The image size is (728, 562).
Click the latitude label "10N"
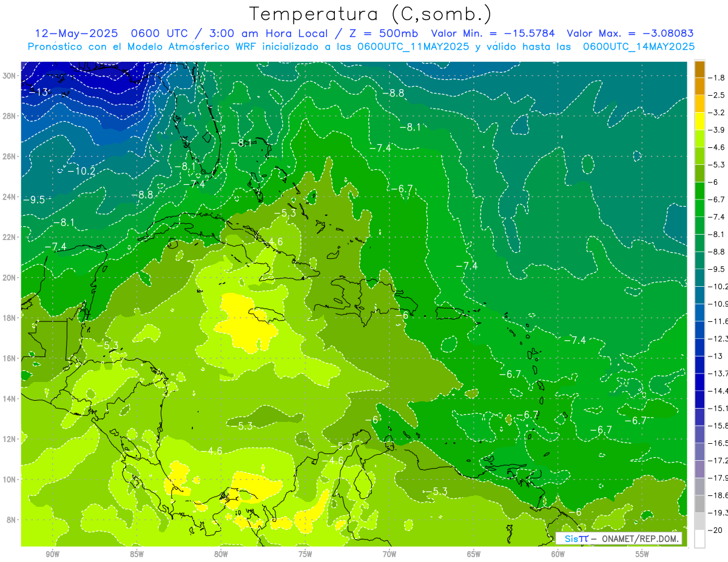coord(10,480)
